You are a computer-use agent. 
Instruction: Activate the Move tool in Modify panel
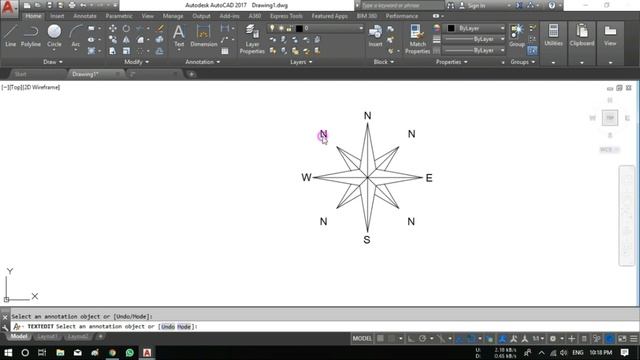point(113,28)
